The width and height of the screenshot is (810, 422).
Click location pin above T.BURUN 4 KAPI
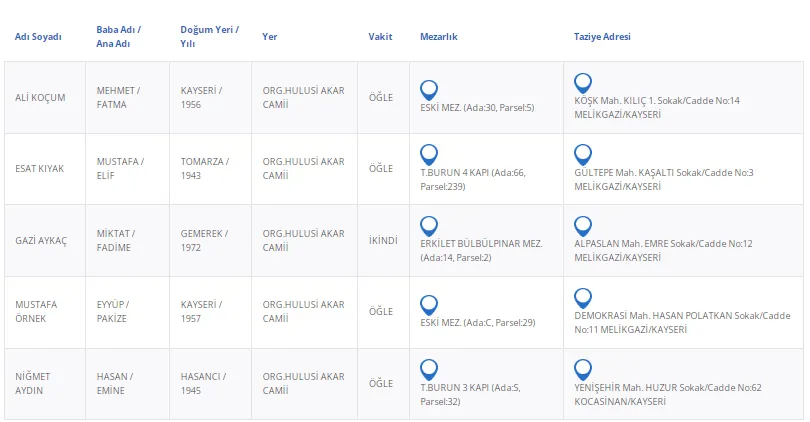429,153
